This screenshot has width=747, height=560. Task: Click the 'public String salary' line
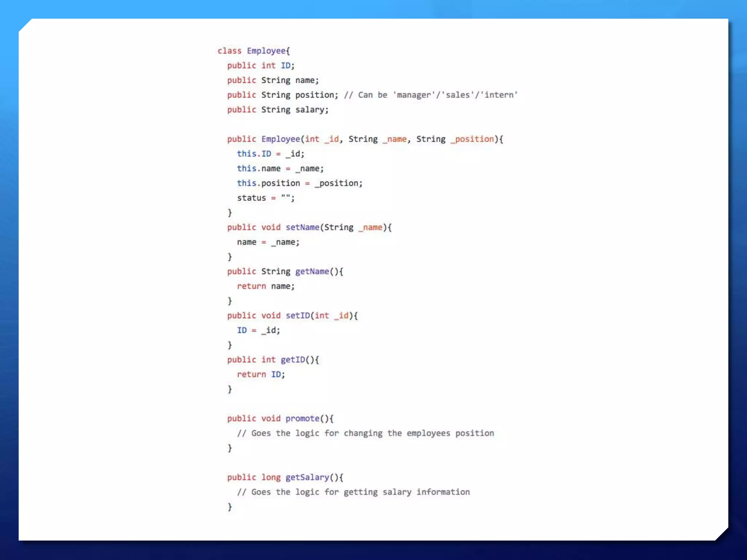click(278, 110)
